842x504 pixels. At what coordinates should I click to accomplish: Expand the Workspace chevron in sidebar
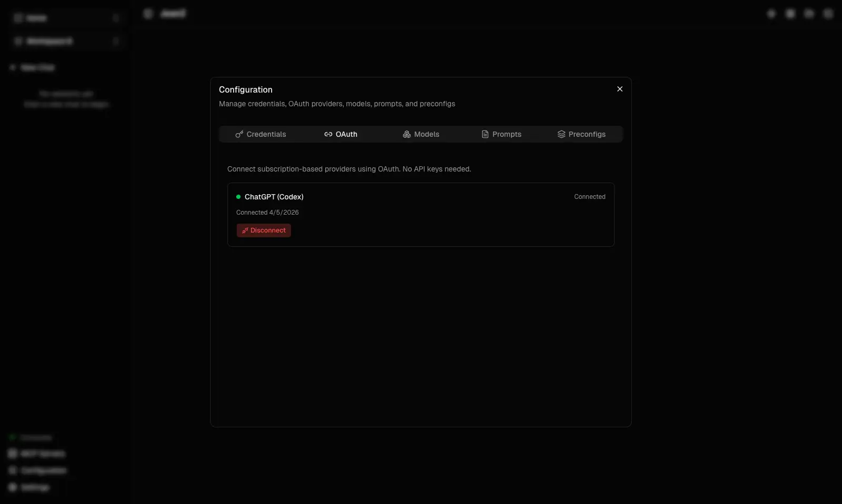pyautogui.click(x=116, y=41)
